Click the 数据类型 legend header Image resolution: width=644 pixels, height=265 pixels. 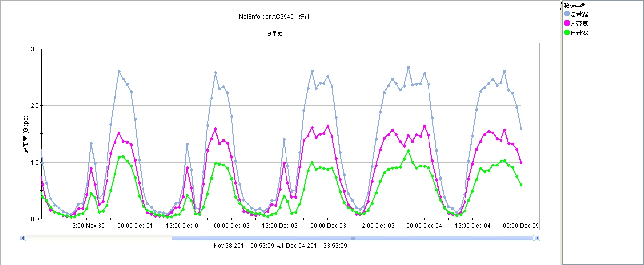pyautogui.click(x=575, y=5)
